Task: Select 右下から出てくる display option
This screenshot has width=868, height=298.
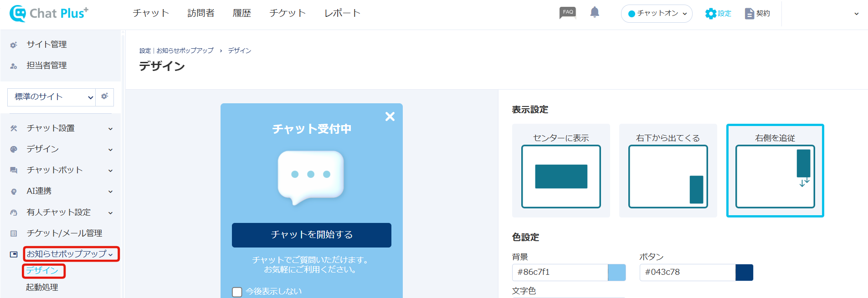Action: click(668, 171)
